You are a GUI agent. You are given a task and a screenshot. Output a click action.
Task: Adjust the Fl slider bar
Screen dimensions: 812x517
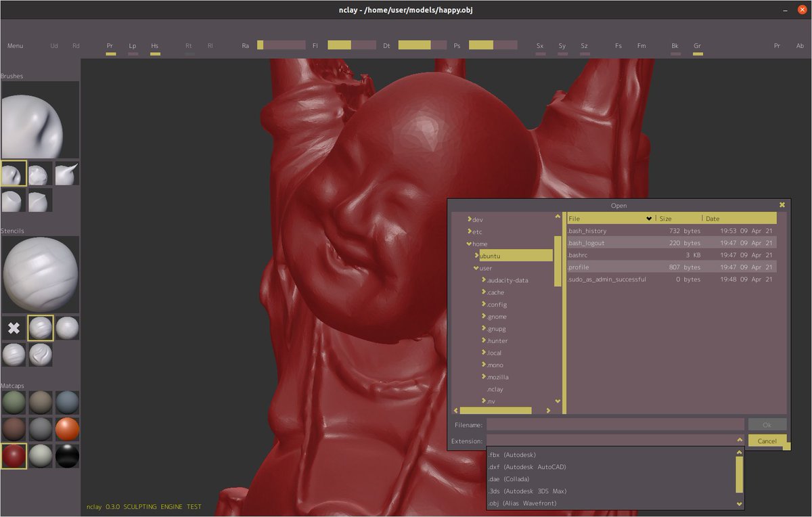[x=352, y=45]
